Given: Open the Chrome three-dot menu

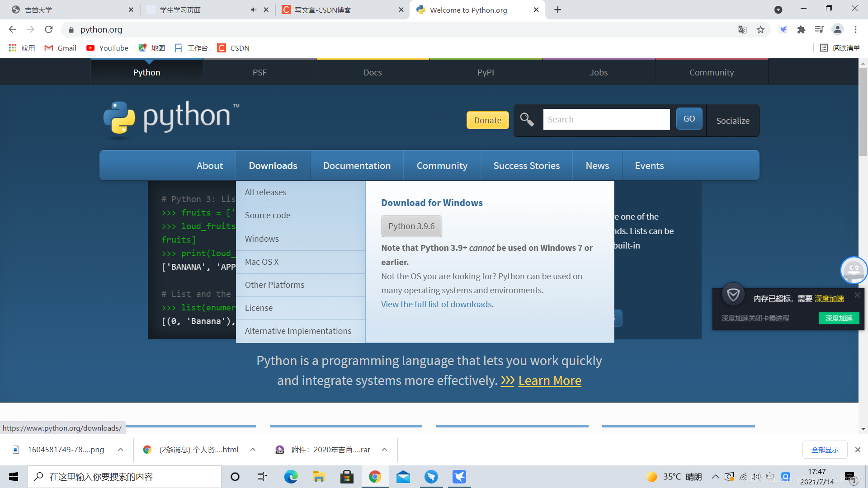Looking at the screenshot, I should click(x=855, y=29).
